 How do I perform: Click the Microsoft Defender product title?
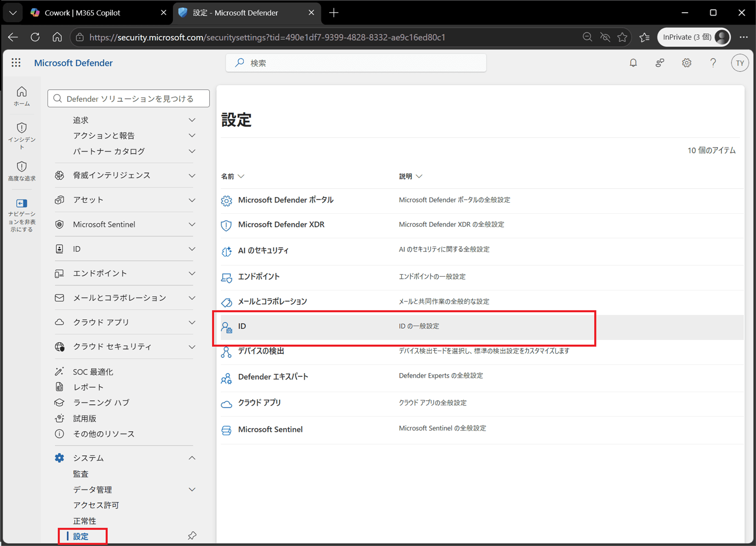click(x=74, y=63)
